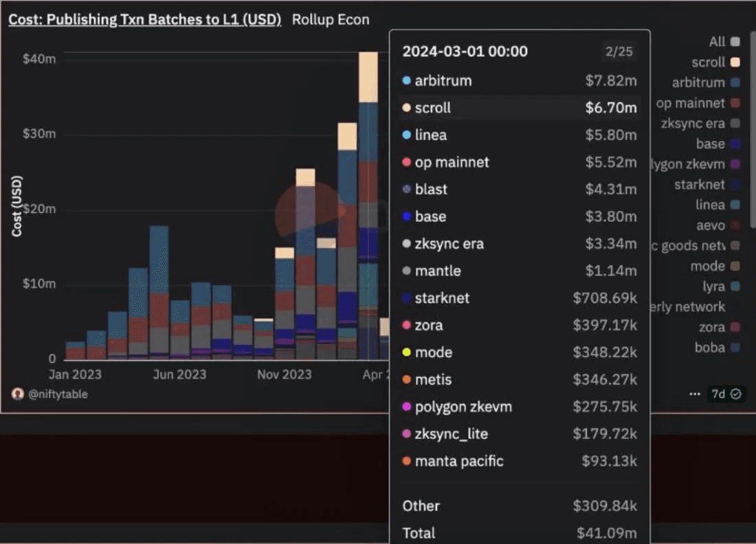Click the 7d refresh checkmark icon

click(x=736, y=394)
